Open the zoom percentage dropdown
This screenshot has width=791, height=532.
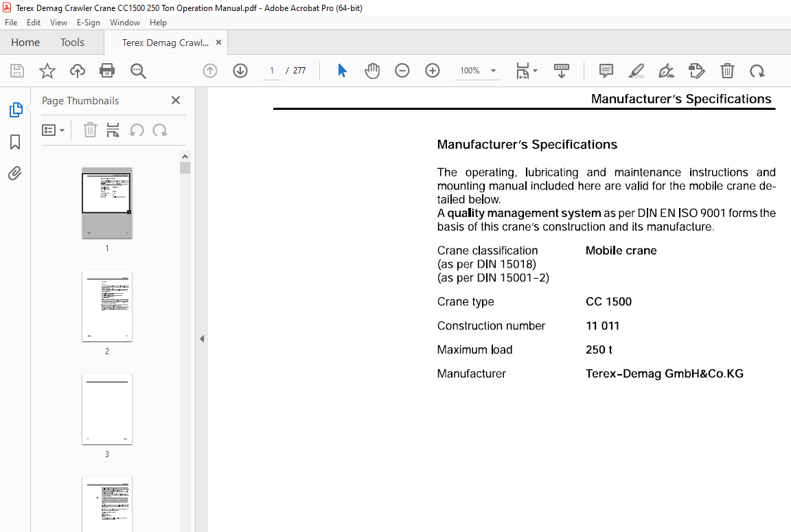[494, 71]
